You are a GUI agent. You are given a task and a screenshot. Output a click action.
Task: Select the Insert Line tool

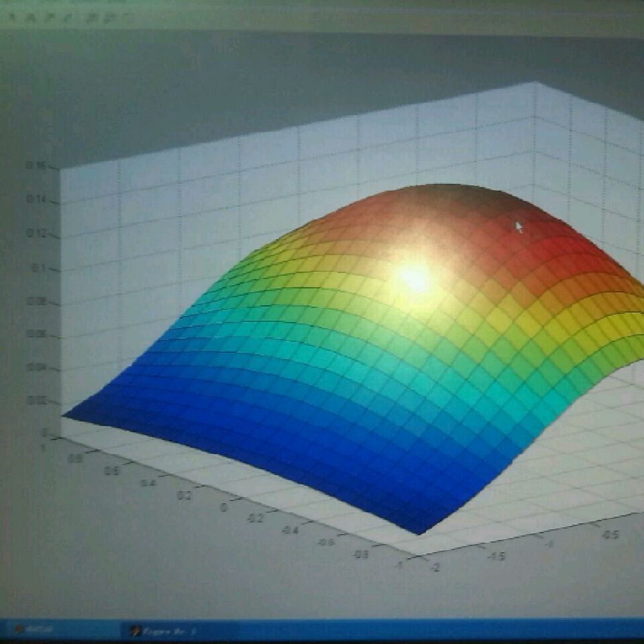[x=68, y=17]
